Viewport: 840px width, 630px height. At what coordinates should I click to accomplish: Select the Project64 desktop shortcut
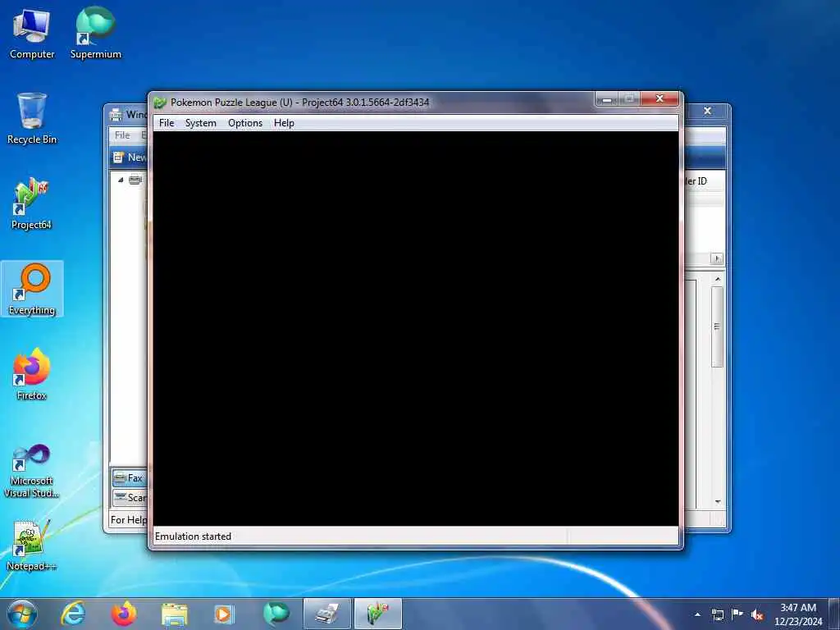pyautogui.click(x=31, y=203)
